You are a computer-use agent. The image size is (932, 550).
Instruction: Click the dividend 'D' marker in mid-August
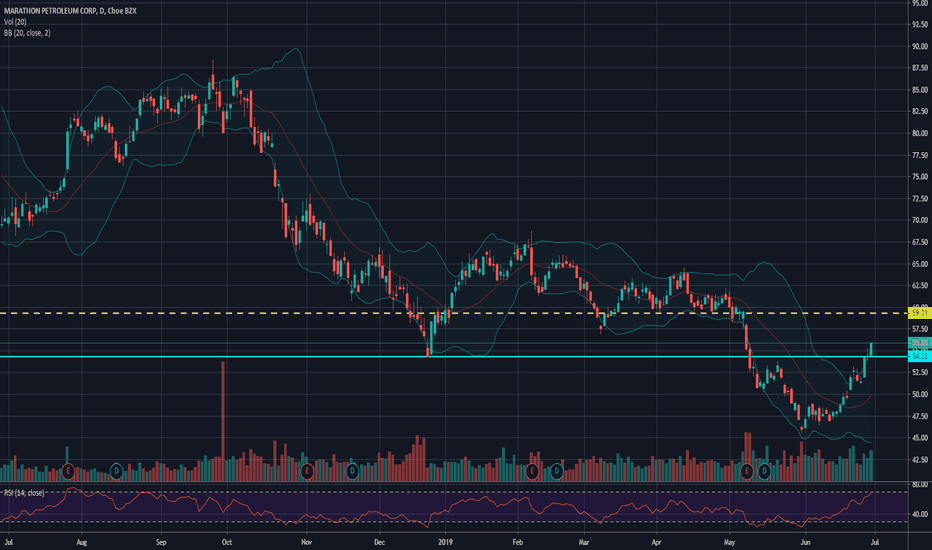point(116,472)
